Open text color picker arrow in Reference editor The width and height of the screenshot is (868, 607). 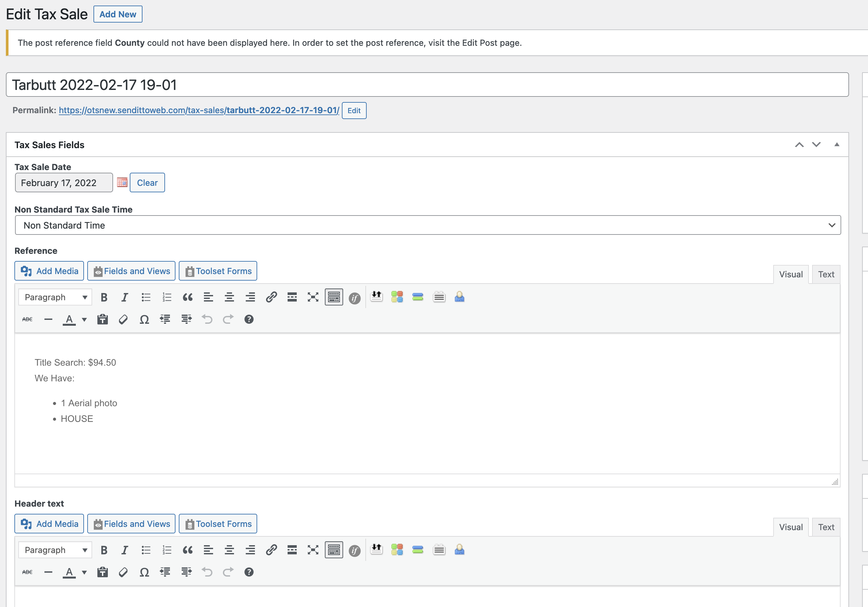[x=84, y=320]
